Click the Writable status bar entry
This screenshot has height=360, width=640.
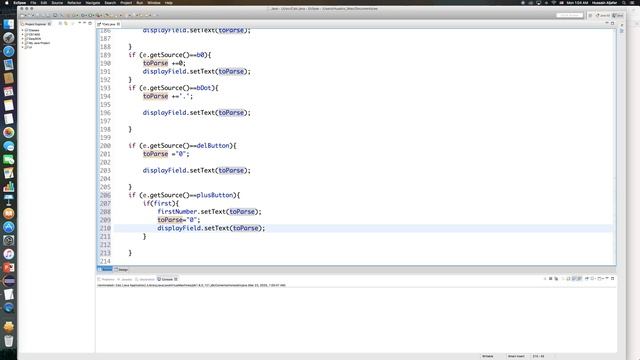(x=488, y=356)
